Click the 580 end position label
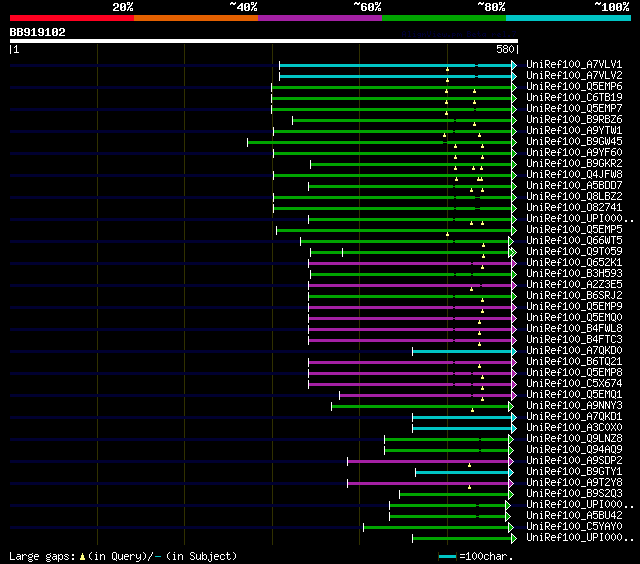 [505, 49]
